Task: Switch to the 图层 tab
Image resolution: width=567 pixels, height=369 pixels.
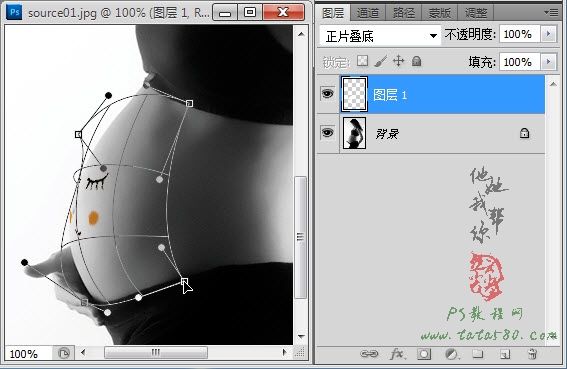Action: click(333, 13)
